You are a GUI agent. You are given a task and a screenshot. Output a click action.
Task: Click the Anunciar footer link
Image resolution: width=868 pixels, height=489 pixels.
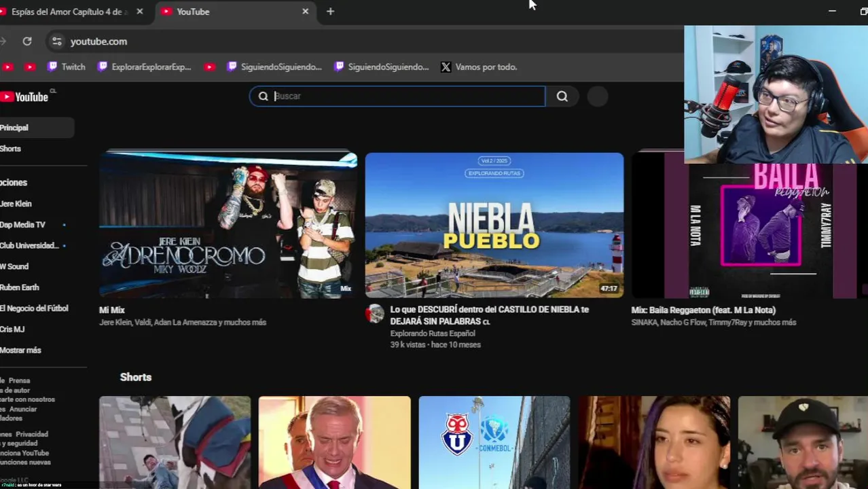coord(23,410)
